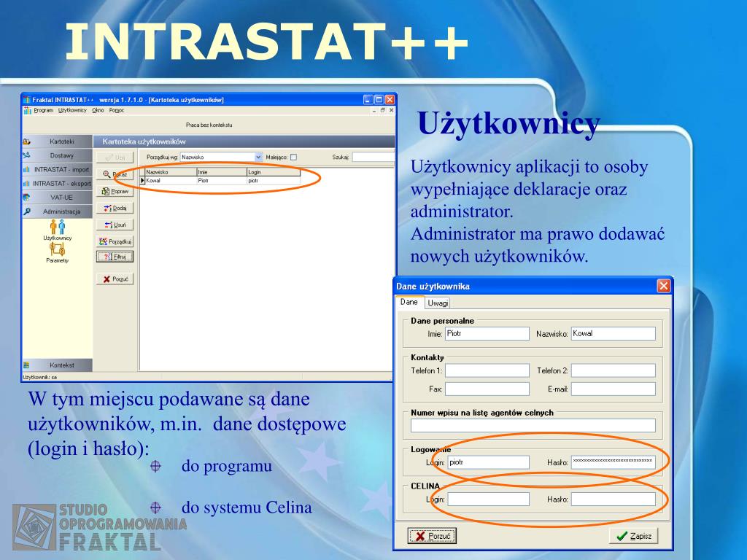Image resolution: width=747 pixels, height=560 pixels.
Task: Click the row indicator arrow beside Kowal
Action: tap(142, 181)
